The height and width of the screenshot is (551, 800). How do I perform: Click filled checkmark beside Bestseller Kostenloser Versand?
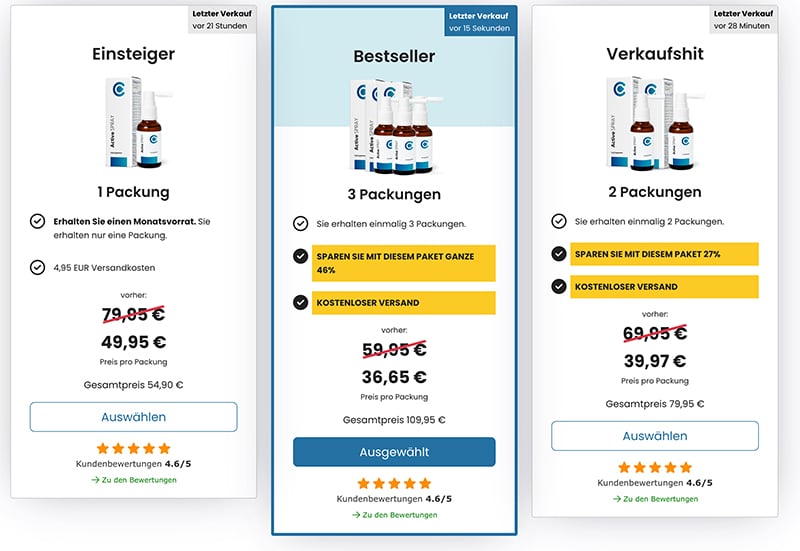coord(301,303)
